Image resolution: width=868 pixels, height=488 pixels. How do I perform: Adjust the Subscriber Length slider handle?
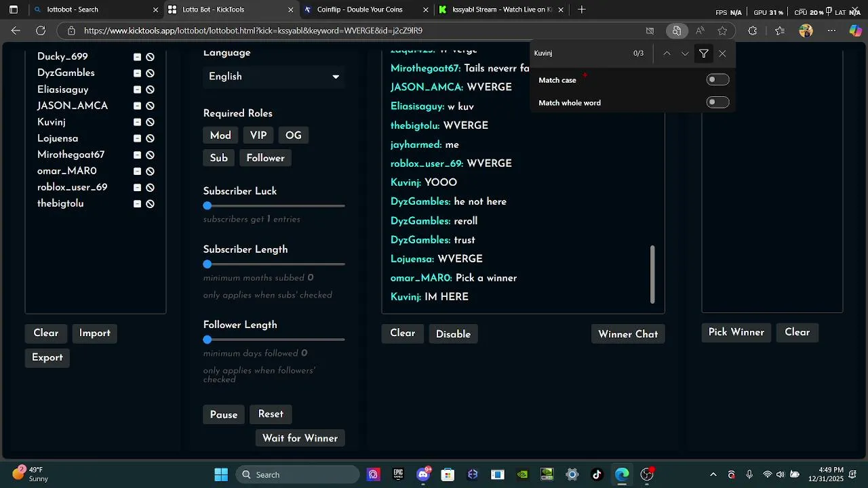(208, 264)
